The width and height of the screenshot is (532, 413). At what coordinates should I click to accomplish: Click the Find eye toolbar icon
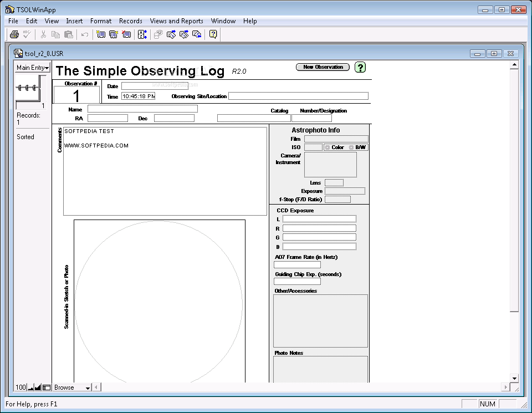tap(158, 34)
